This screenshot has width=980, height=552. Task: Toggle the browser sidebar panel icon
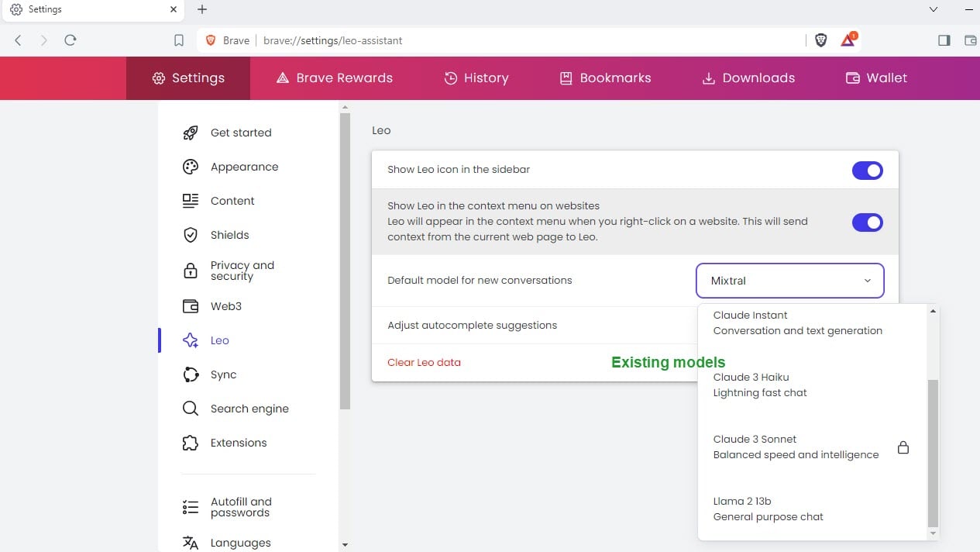944,40
